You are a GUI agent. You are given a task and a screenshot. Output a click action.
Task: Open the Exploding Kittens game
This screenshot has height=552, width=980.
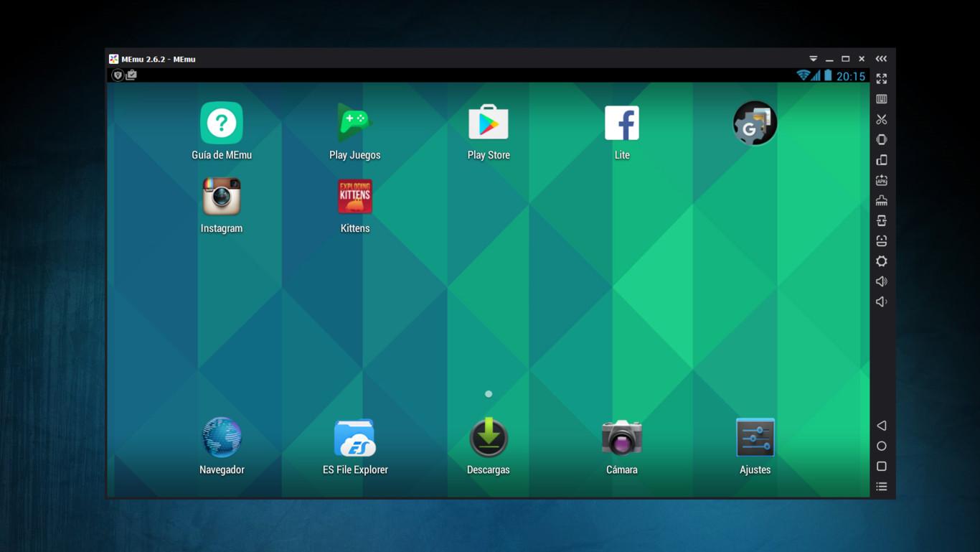(355, 197)
